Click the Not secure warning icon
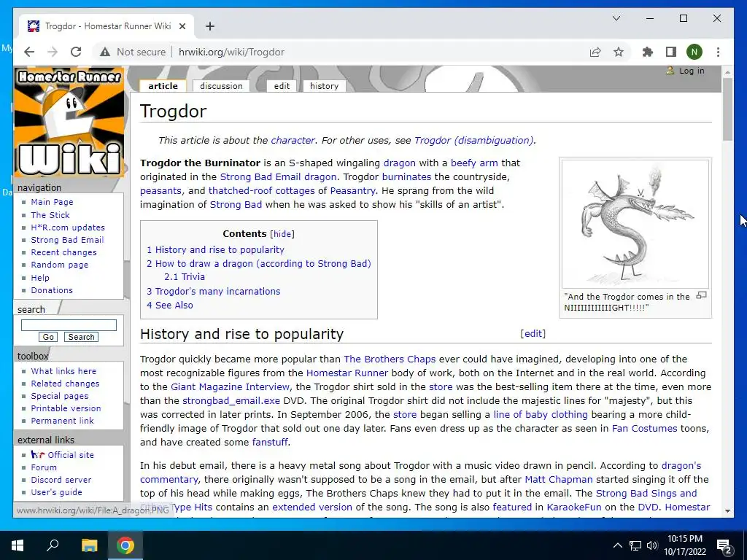747x560 pixels. [105, 52]
